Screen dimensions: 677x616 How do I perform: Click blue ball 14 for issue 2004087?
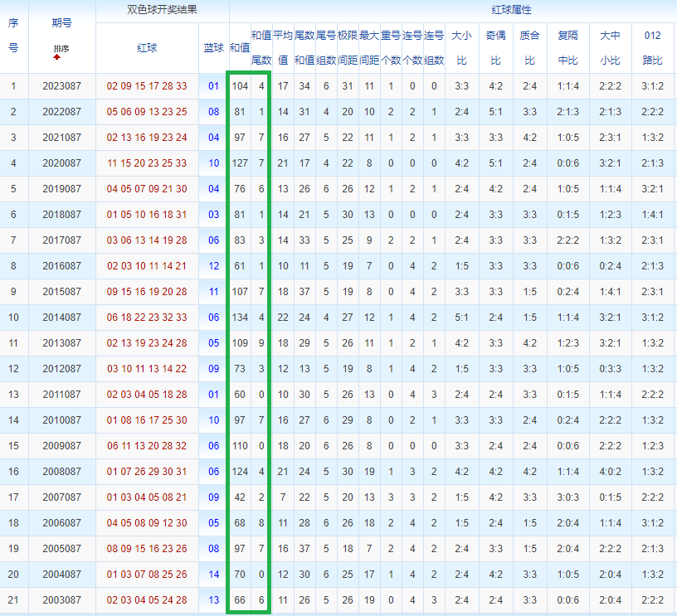pos(214,575)
